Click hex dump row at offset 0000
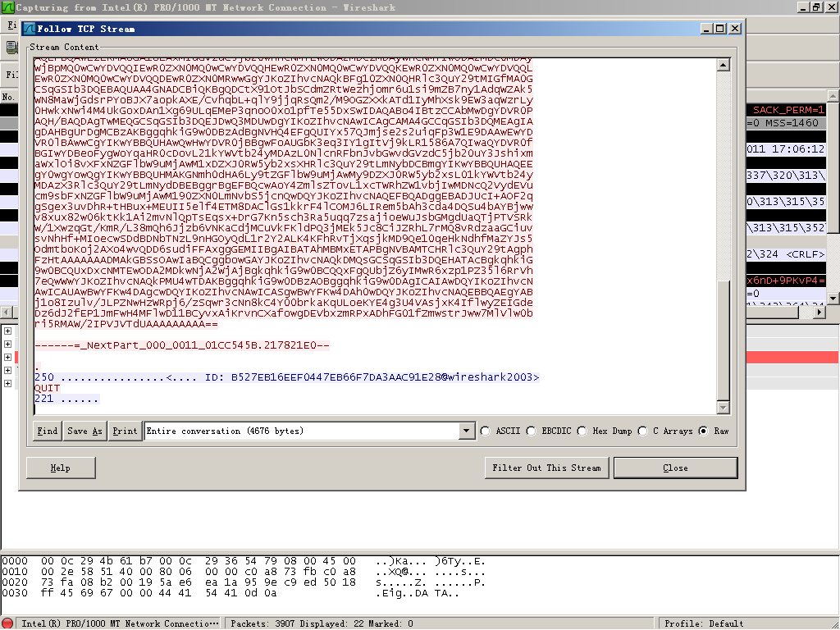Image resolution: width=840 pixels, height=630 pixels. (244, 561)
